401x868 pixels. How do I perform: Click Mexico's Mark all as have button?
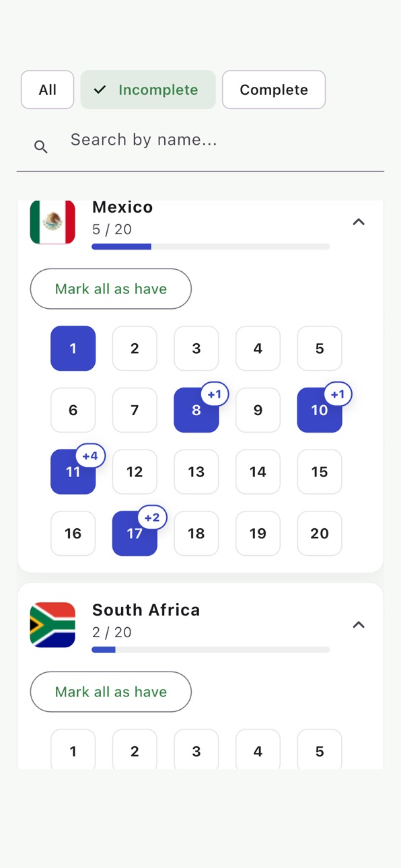click(x=111, y=289)
